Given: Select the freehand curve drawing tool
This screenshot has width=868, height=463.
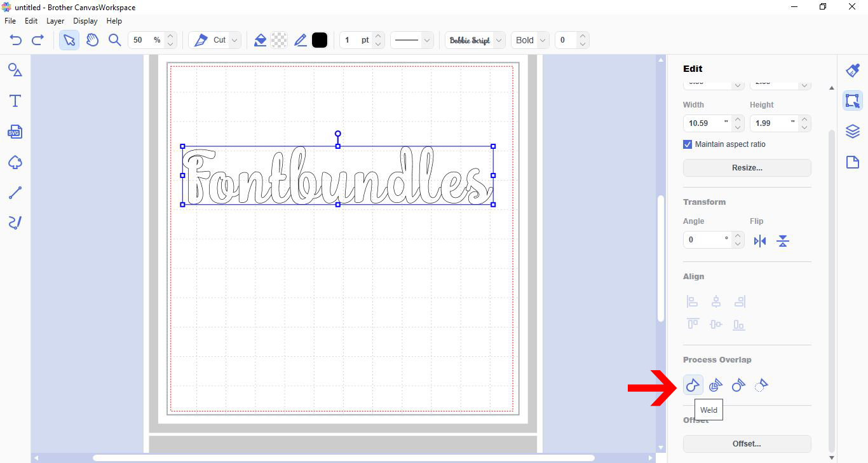Looking at the screenshot, I should coord(15,223).
